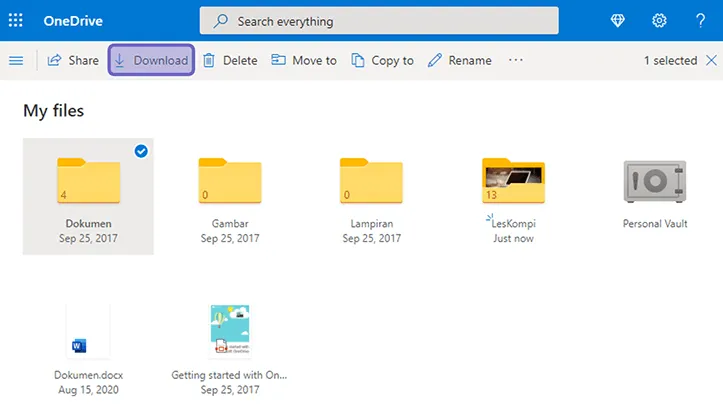Click the Move to button
723x417 pixels.
pos(303,60)
